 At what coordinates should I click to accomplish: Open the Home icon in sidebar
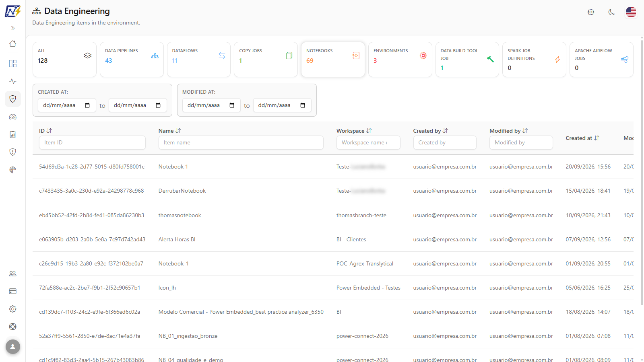click(x=13, y=43)
